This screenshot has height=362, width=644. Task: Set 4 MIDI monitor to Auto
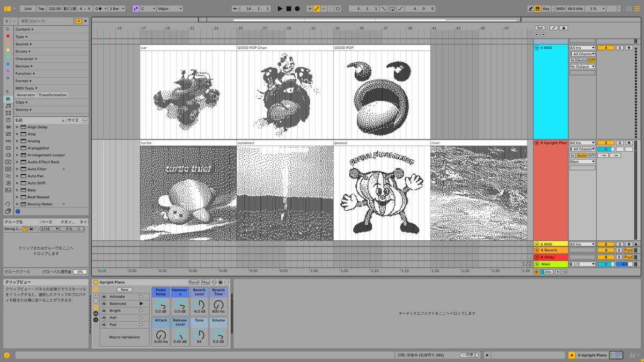pos(582,60)
